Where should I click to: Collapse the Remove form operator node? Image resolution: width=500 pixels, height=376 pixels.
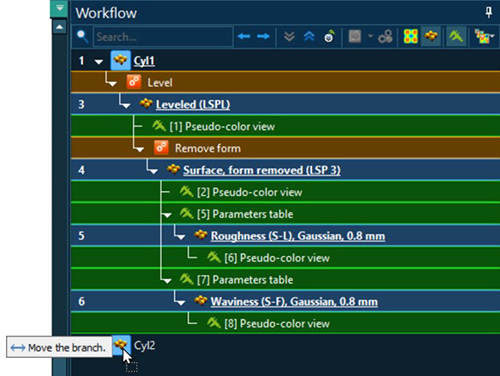(x=139, y=149)
